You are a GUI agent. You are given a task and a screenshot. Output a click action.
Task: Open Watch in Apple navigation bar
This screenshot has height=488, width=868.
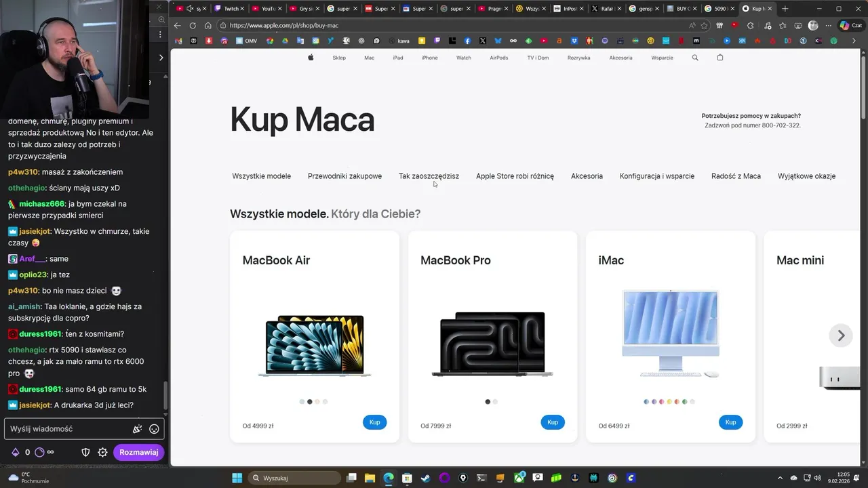click(464, 58)
